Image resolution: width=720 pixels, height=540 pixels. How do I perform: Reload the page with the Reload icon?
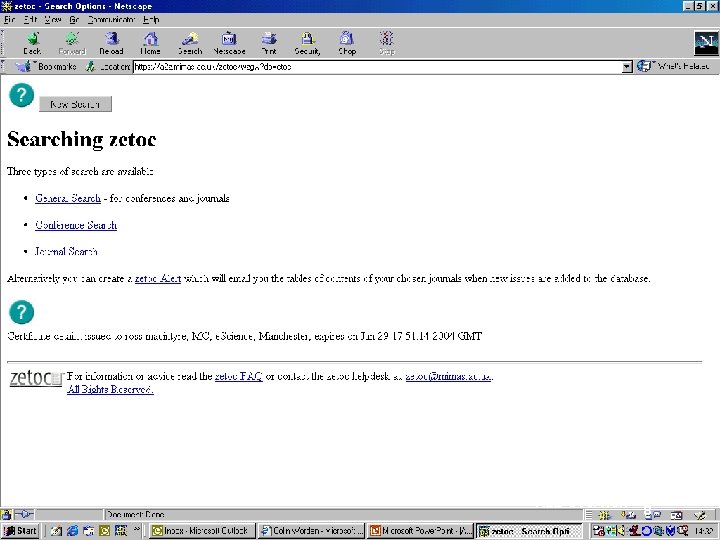[x=112, y=44]
